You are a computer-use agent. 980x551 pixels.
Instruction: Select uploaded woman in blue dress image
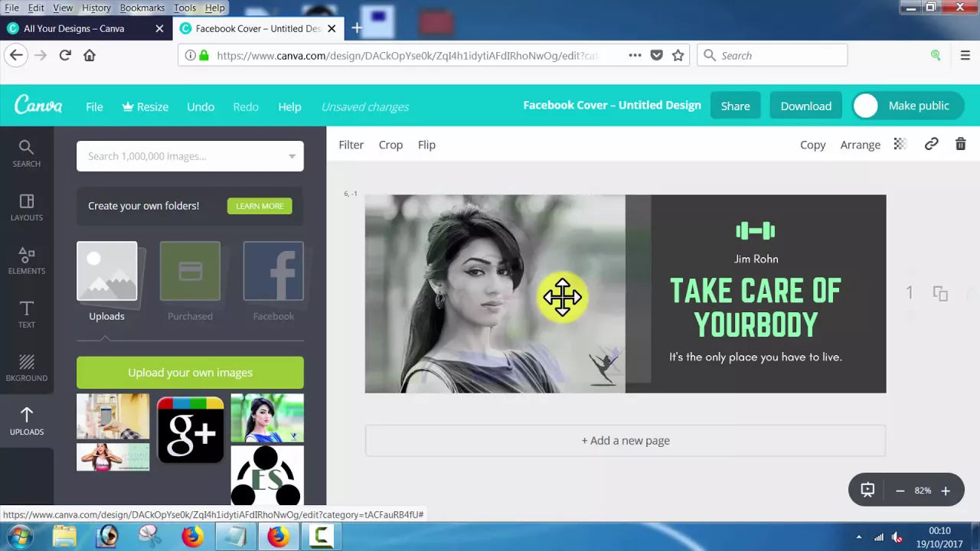(267, 419)
